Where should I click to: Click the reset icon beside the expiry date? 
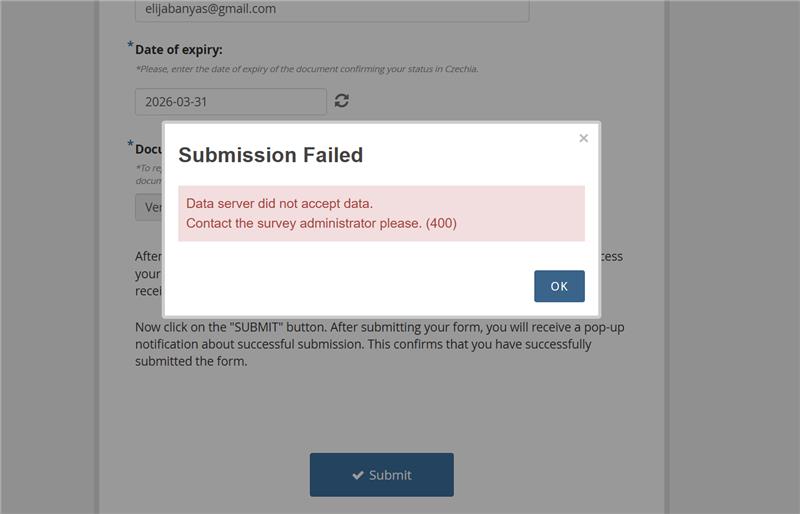(x=341, y=101)
